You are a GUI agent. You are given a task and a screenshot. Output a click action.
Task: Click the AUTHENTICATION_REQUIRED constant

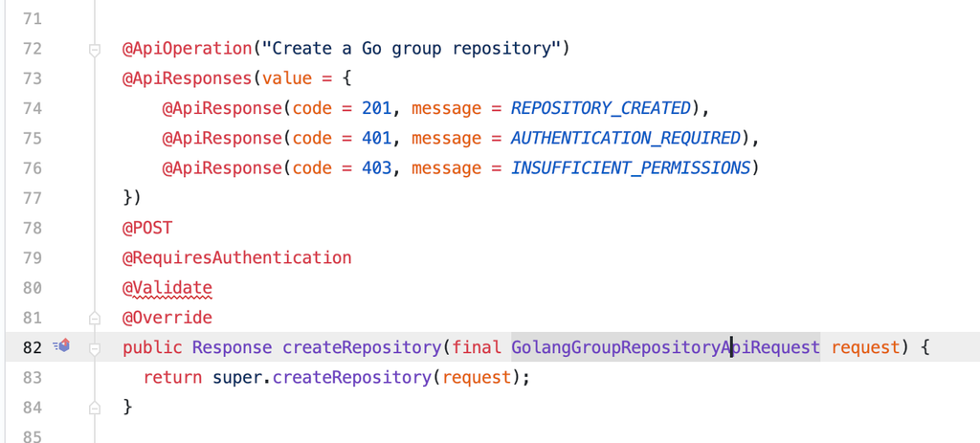point(626,139)
